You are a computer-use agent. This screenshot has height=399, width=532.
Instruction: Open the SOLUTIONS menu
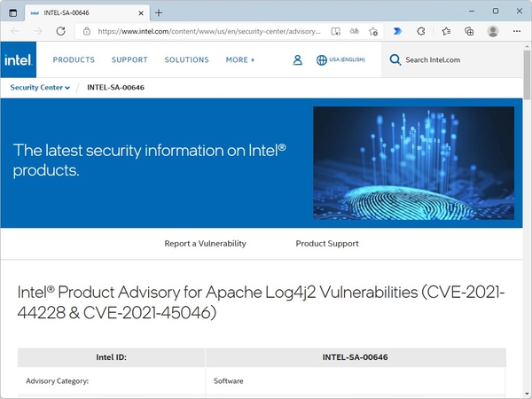pos(186,59)
